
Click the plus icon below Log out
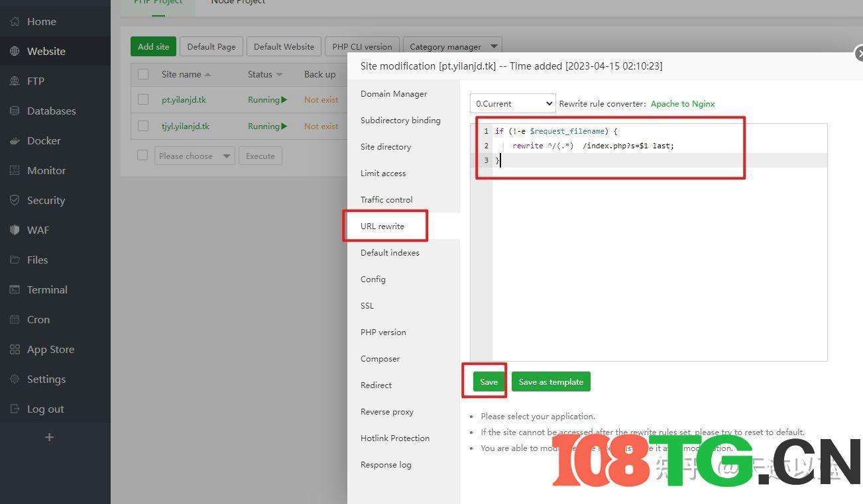49,437
